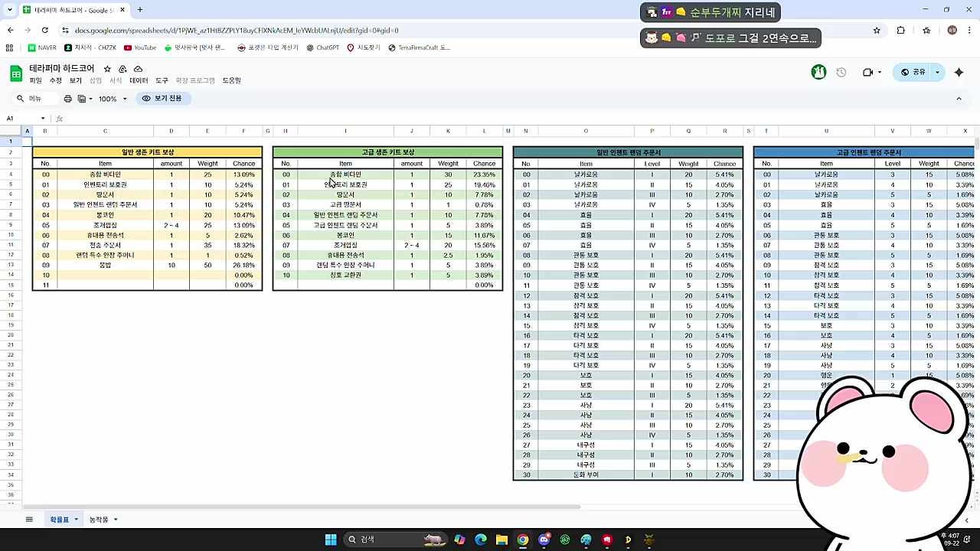Open Discord from the Windows taskbar

point(544,540)
